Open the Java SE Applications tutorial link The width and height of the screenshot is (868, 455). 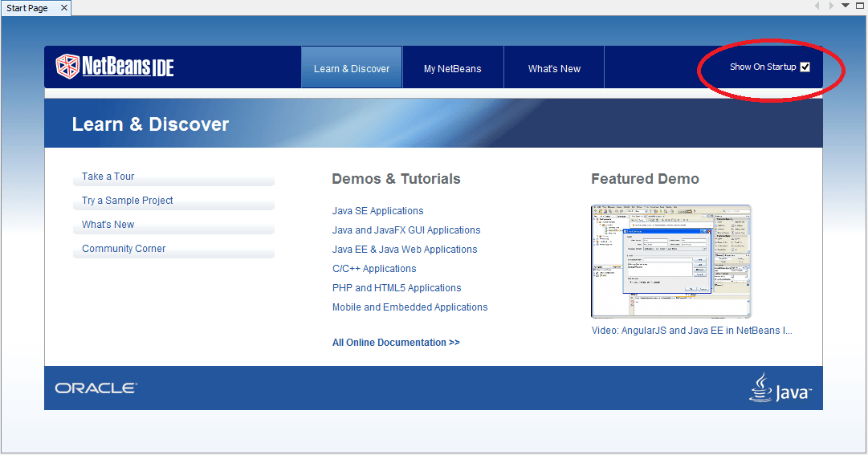pos(377,211)
